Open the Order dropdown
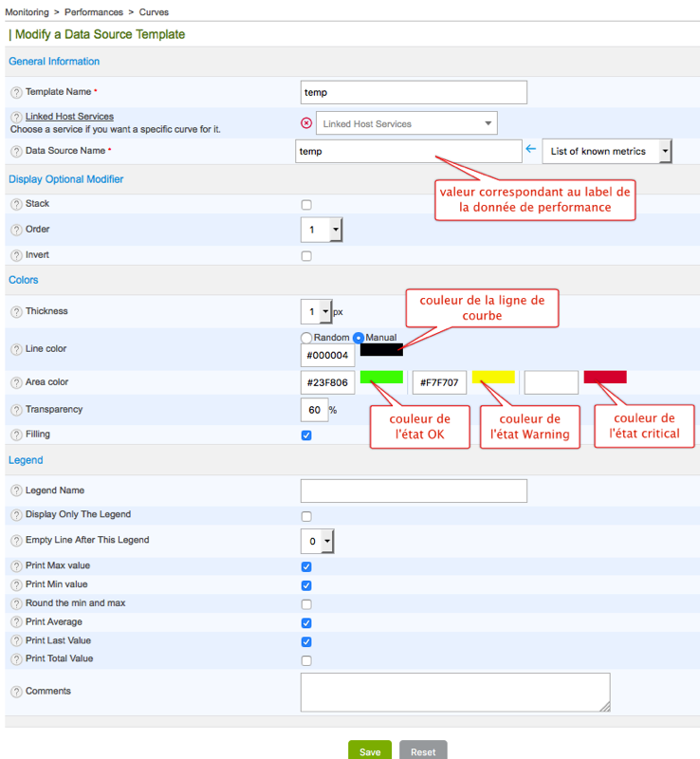 point(322,231)
